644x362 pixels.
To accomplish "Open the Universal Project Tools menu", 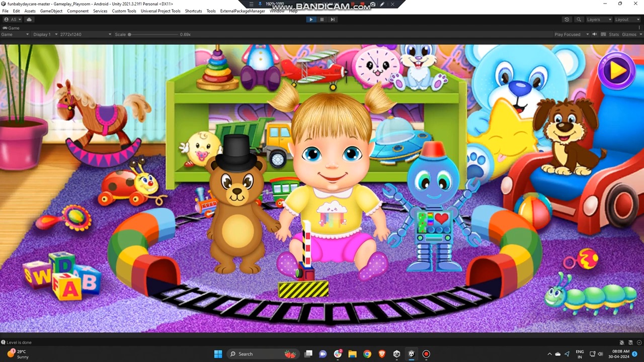I will coord(160,11).
